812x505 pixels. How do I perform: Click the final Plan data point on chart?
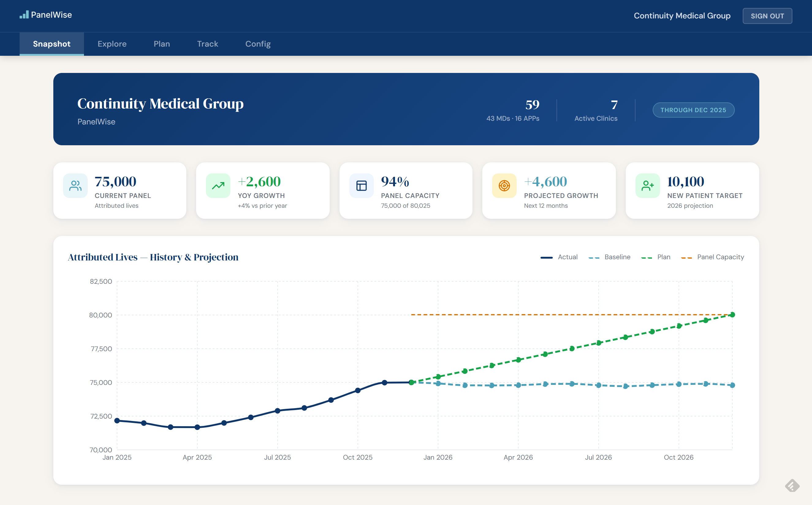732,315
